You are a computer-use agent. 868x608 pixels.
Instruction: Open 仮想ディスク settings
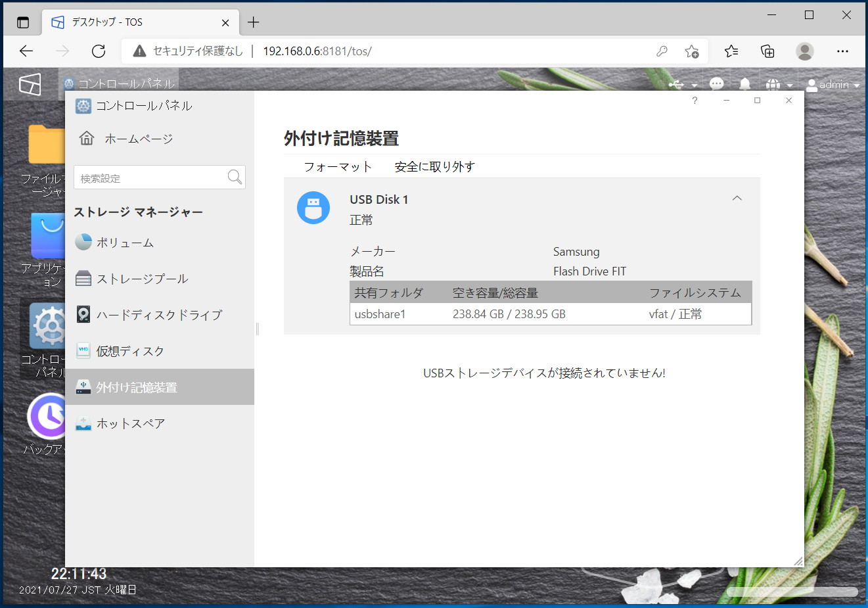click(130, 351)
